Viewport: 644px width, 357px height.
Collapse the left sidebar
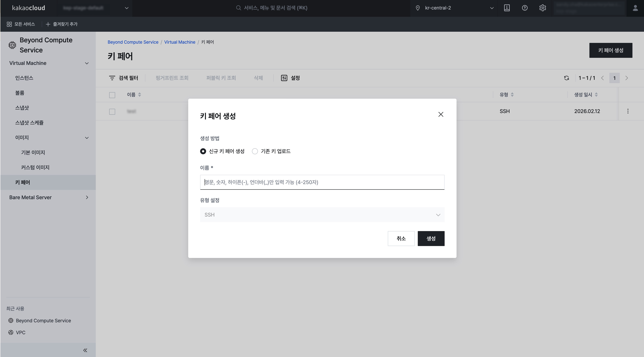[85, 350]
